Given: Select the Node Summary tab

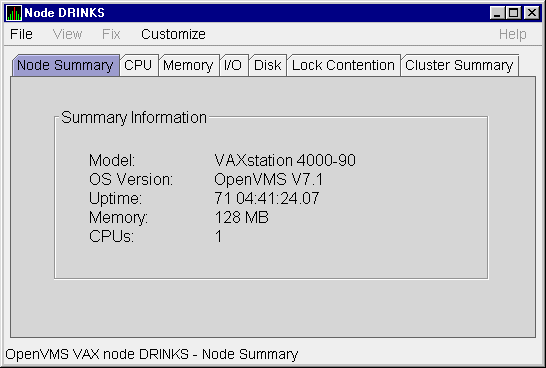Looking at the screenshot, I should pos(65,65).
